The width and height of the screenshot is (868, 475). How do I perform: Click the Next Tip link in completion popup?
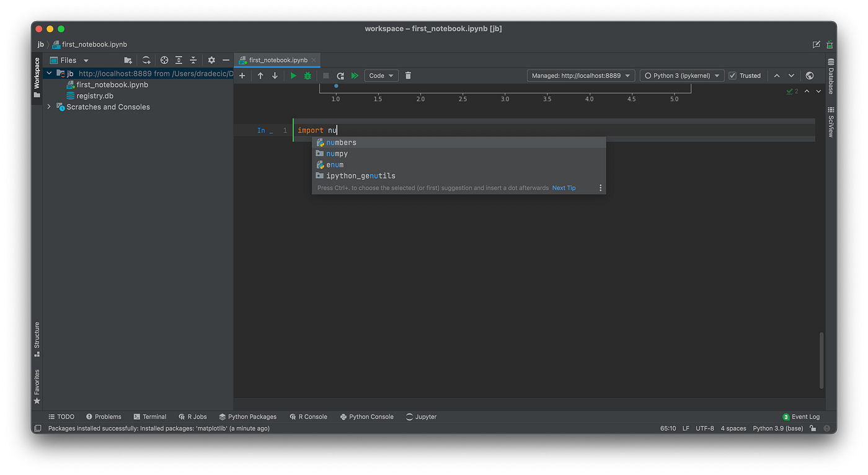[563, 187]
